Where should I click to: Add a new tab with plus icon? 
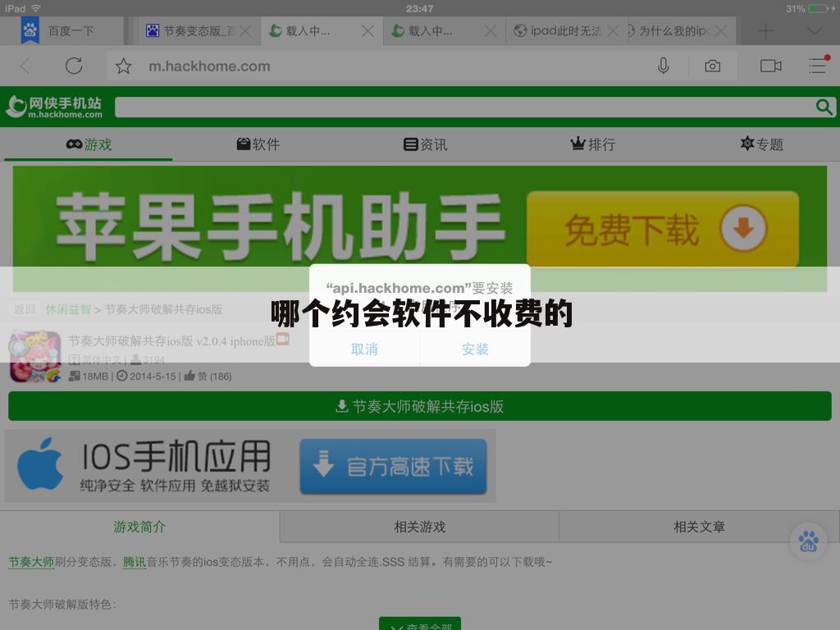(766, 31)
